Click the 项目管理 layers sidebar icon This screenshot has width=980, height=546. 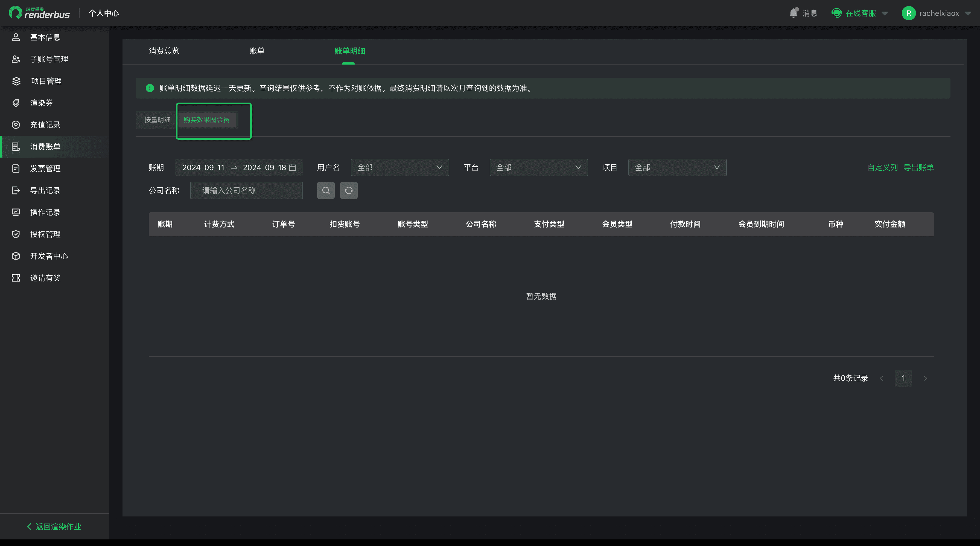pyautogui.click(x=16, y=81)
